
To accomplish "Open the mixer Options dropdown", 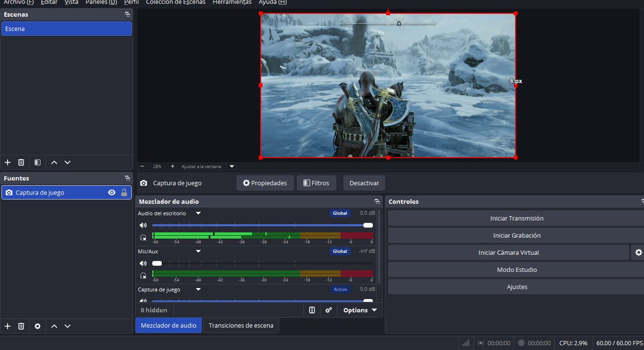I will (360, 310).
